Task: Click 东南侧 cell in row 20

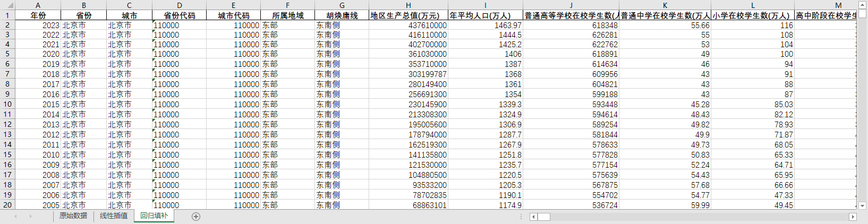Action: point(342,205)
